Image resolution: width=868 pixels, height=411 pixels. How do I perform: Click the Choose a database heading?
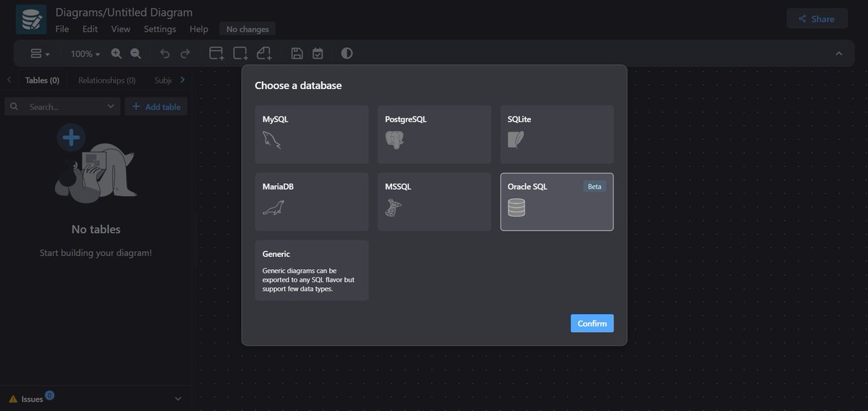298,85
